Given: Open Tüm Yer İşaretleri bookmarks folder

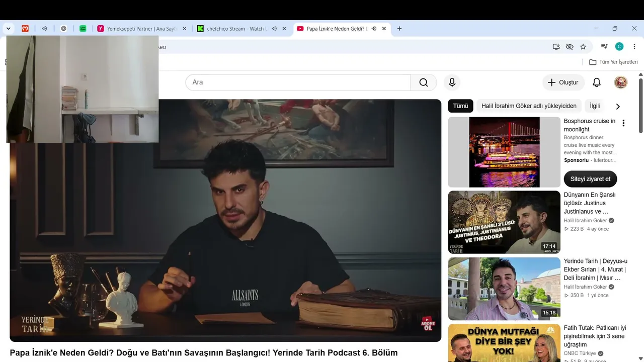Looking at the screenshot, I should (613, 62).
